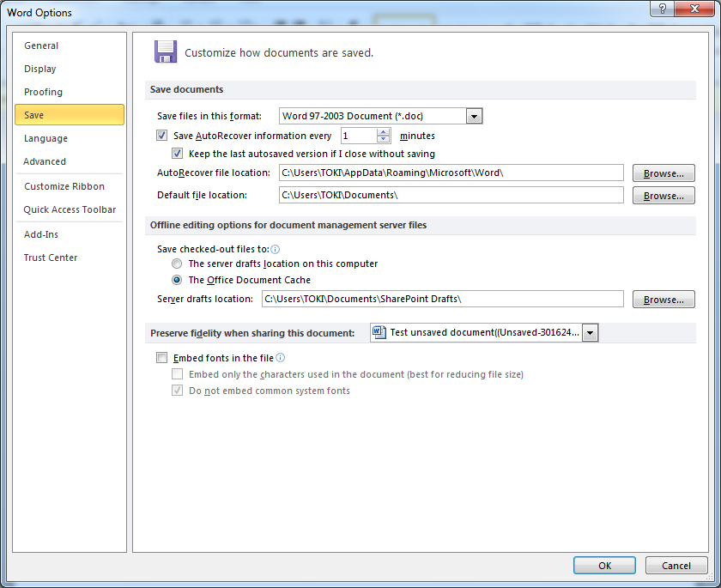
Task: Increase AutoRecover minutes with up arrow
Action: point(383,132)
